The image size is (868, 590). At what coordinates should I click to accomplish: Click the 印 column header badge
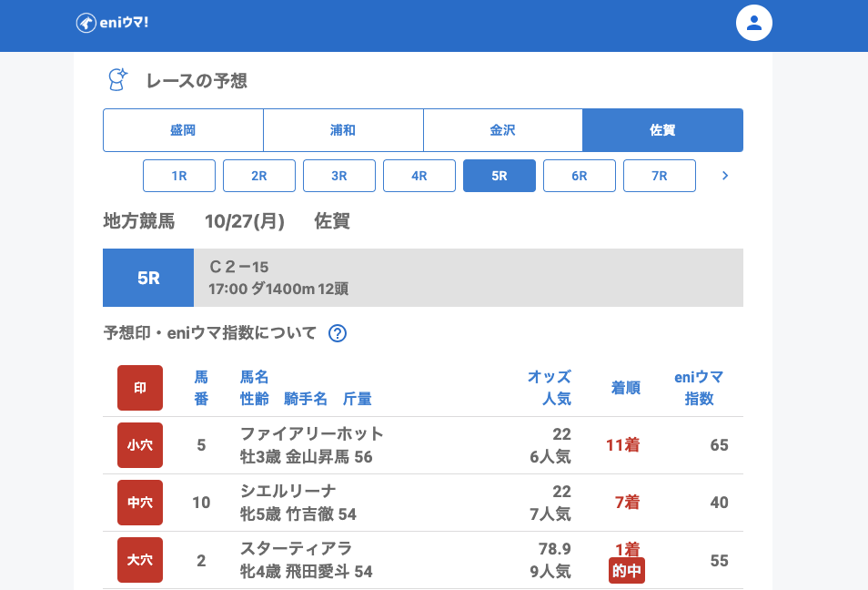(140, 388)
